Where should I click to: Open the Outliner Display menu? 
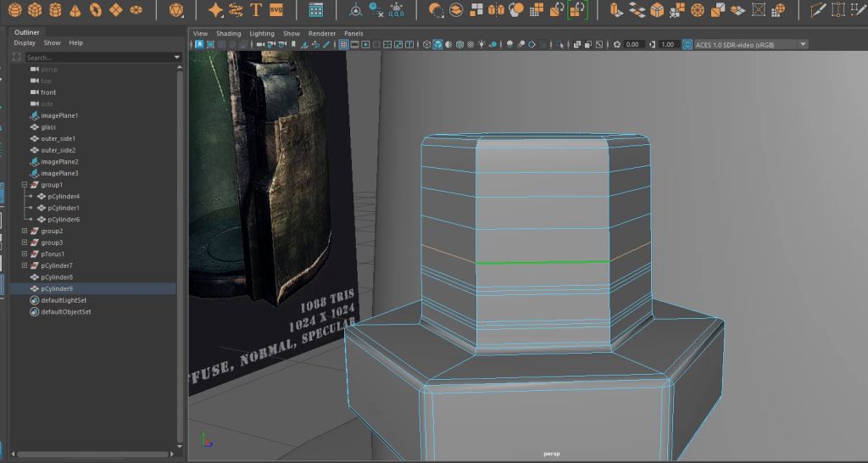25,42
